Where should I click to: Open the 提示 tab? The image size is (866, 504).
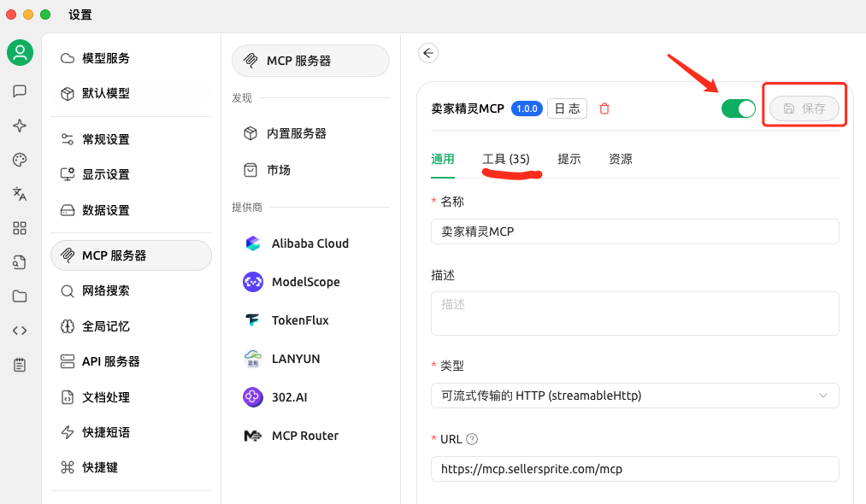(569, 159)
